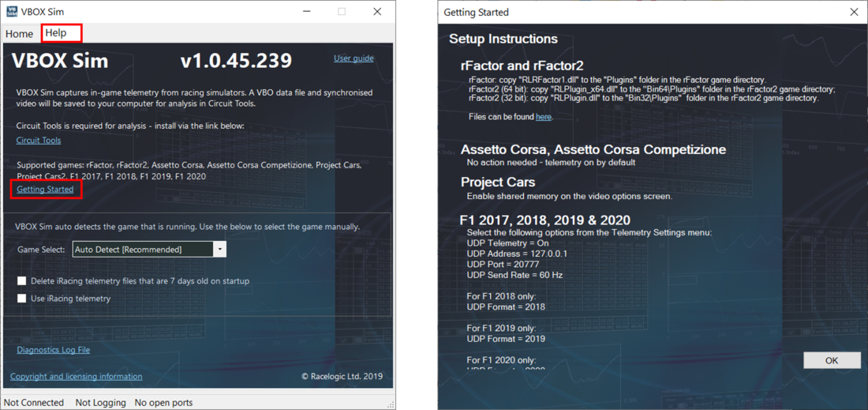Screen dimensions: 868x410
Task: Click the Not Connected status text
Action: pos(34,403)
